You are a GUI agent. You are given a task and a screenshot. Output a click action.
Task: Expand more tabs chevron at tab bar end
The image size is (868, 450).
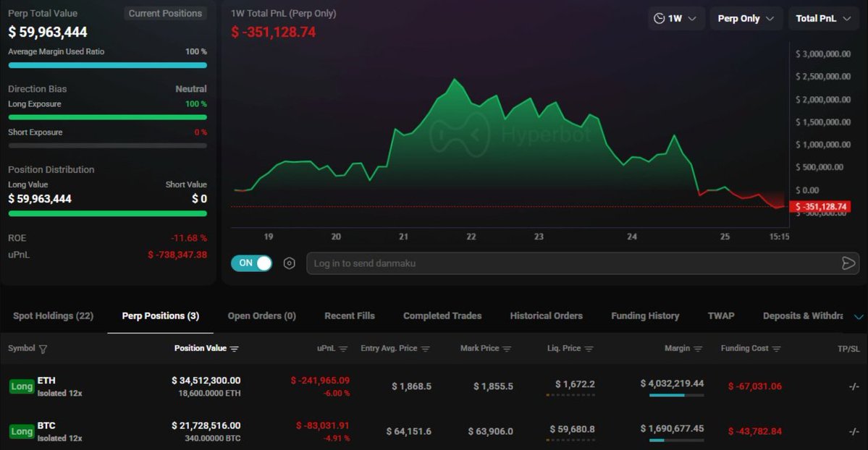pyautogui.click(x=859, y=317)
